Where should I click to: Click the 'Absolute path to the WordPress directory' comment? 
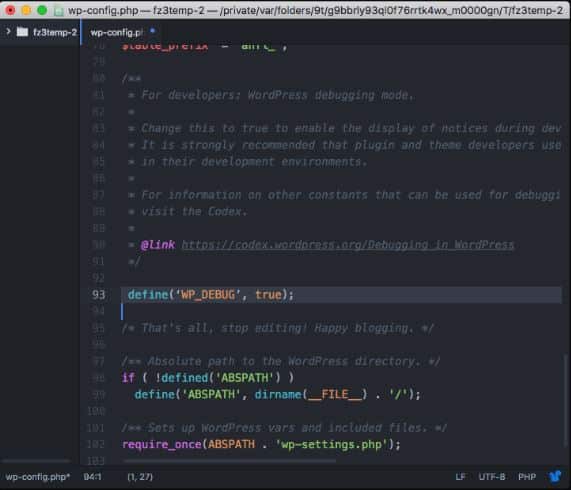tap(281, 361)
